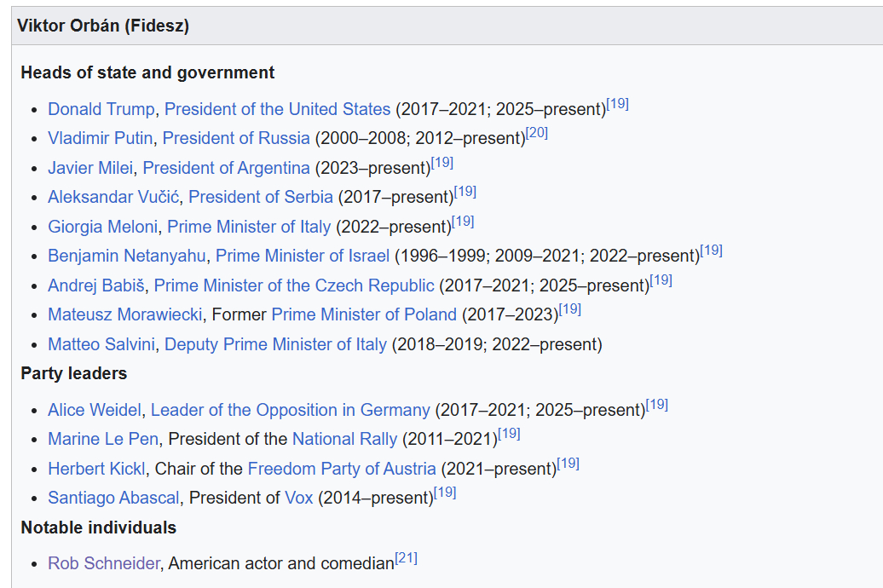Click citation [21] after Rob Schneider
This screenshot has width=883, height=588.
pyautogui.click(x=406, y=559)
